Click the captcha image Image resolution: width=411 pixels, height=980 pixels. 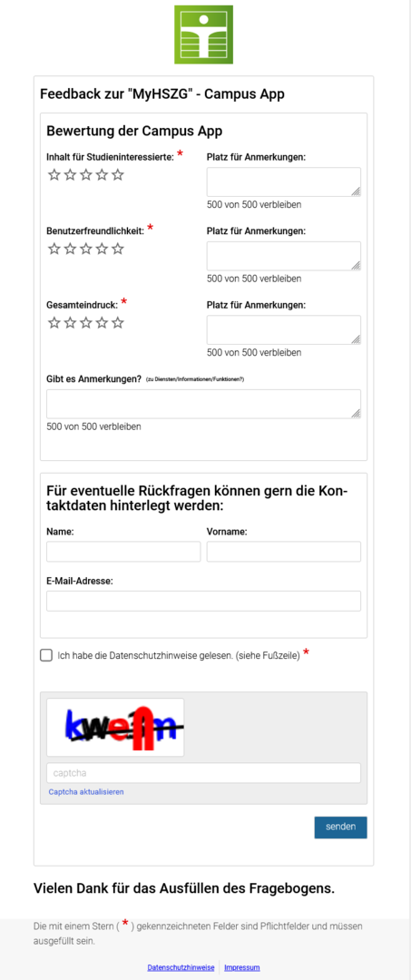115,727
